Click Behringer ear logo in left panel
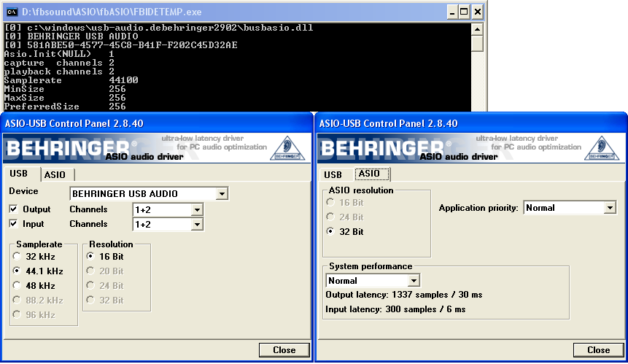 287,148
